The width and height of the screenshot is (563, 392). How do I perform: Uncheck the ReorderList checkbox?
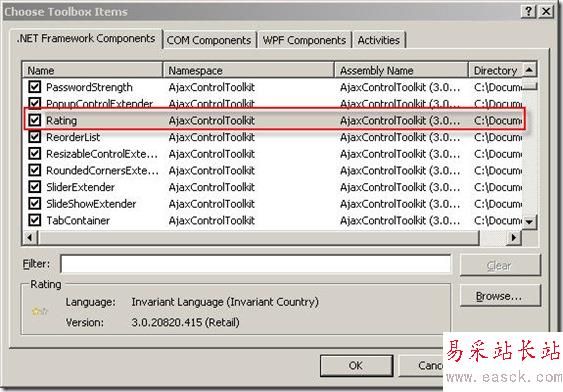34,137
